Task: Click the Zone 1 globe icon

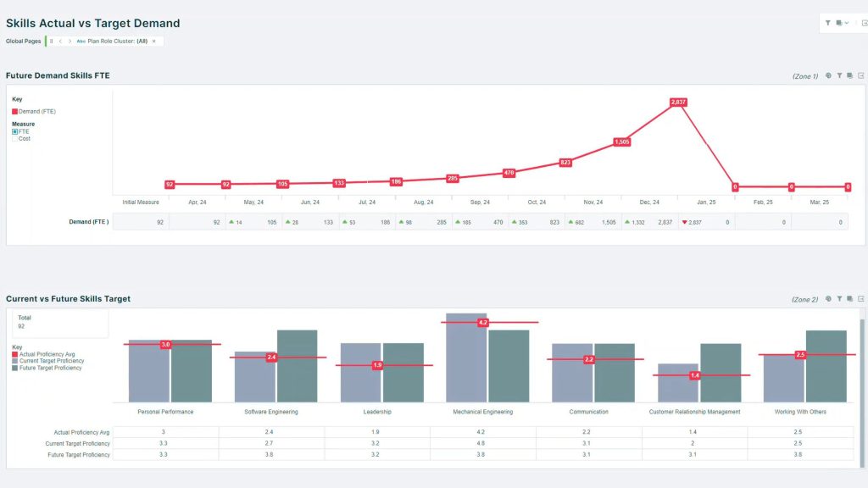Action: [828, 75]
